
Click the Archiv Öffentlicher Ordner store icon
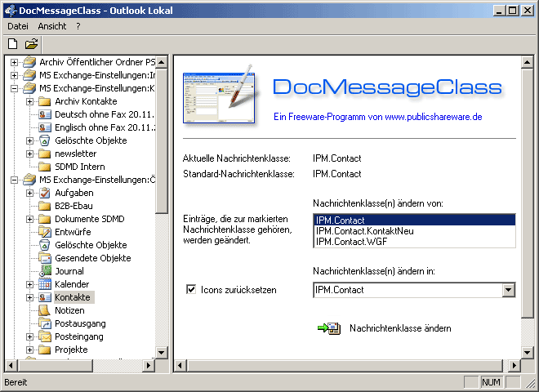pyautogui.click(x=29, y=62)
